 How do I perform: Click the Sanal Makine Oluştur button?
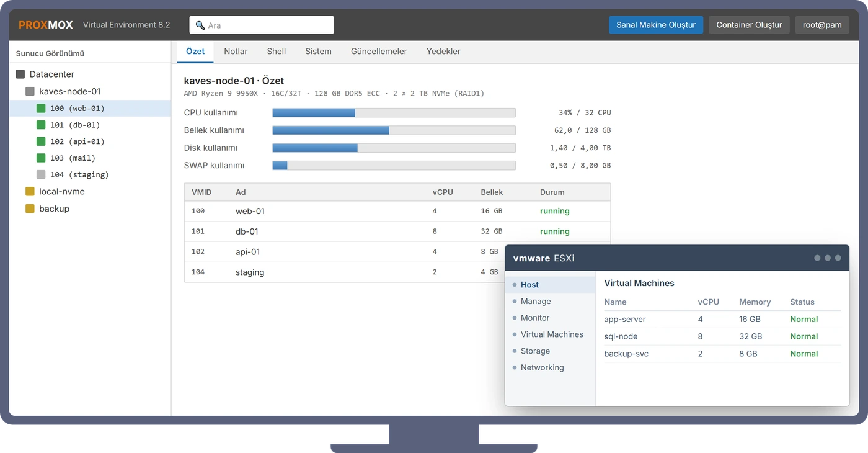pyautogui.click(x=656, y=25)
